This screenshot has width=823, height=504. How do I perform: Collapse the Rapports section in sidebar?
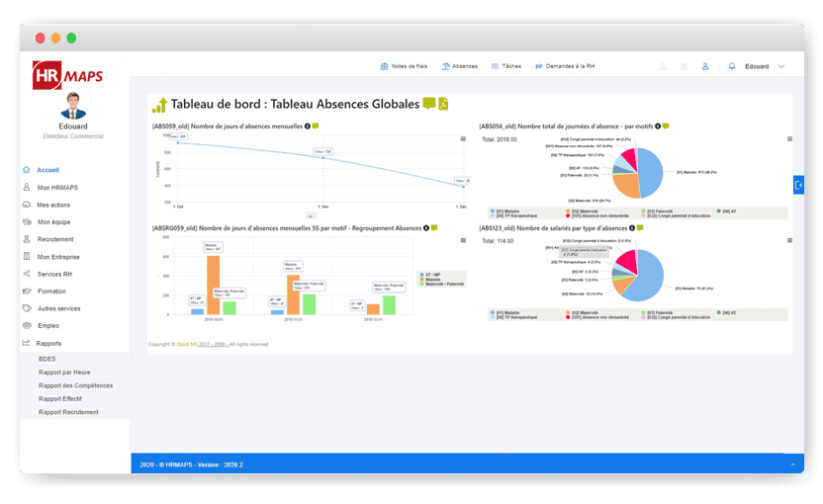(48, 343)
